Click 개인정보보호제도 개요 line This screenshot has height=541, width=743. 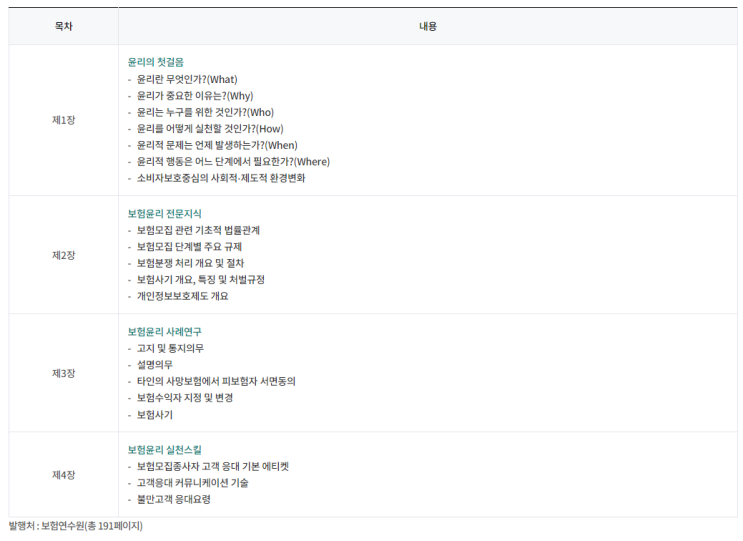(x=182, y=296)
